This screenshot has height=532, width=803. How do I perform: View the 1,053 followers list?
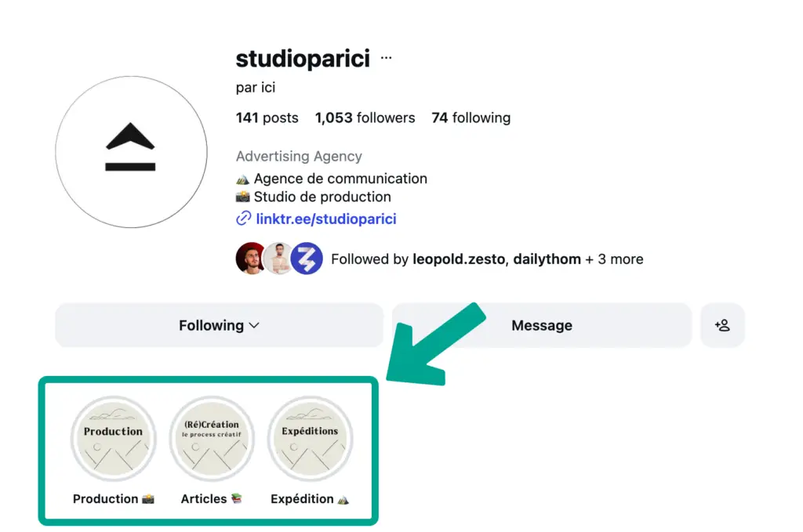(x=365, y=118)
